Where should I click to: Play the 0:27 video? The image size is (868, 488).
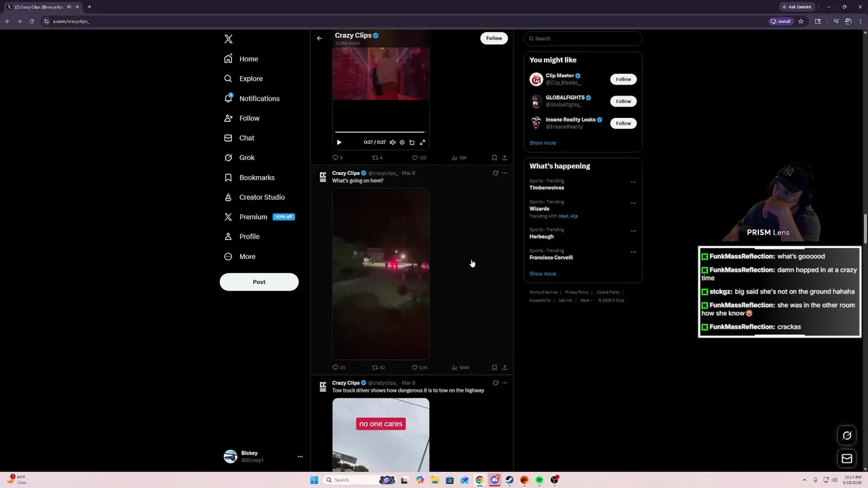pyautogui.click(x=339, y=142)
